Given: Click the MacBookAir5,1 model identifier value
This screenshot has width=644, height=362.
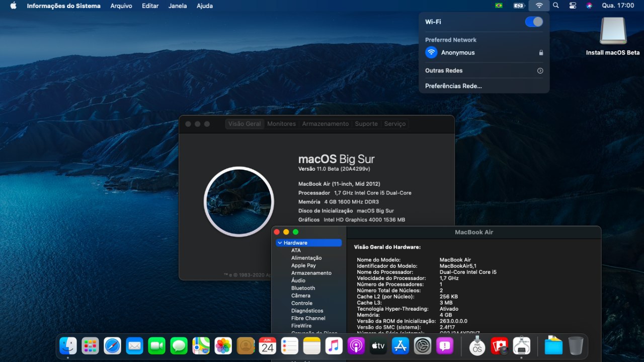Looking at the screenshot, I should point(458,266).
